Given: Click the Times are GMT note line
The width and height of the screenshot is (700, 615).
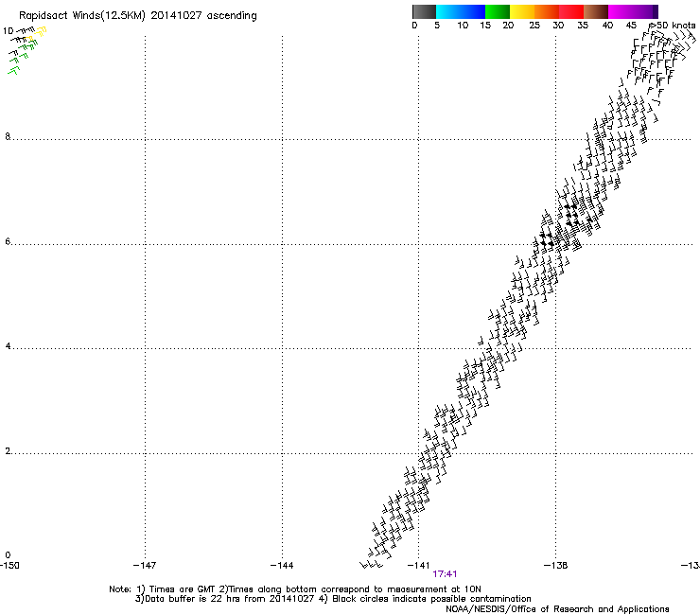Looking at the screenshot, I should [295, 589].
